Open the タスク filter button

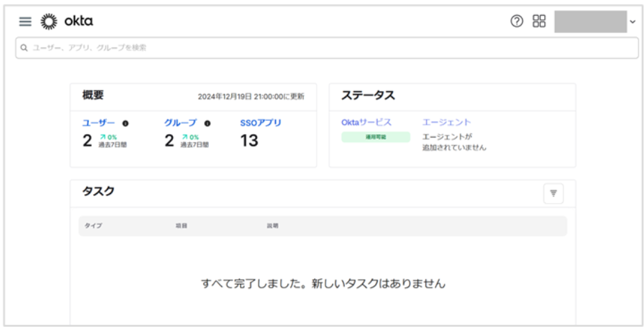(553, 195)
